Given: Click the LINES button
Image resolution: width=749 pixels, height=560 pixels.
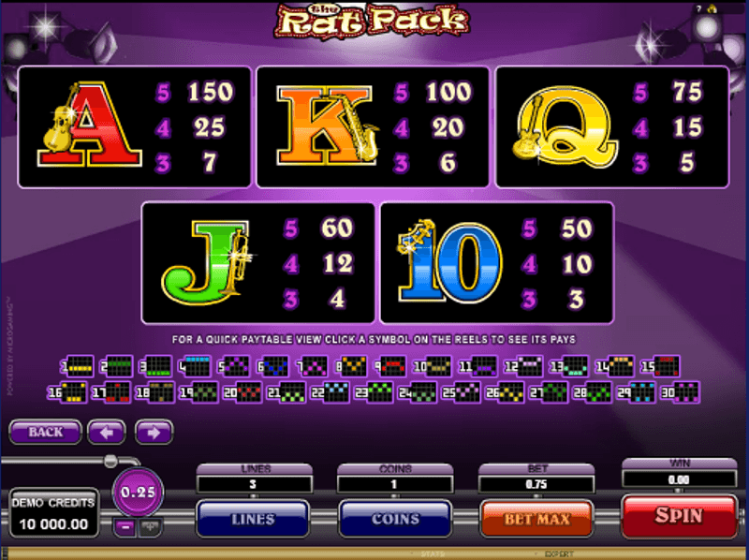Looking at the screenshot, I should click(253, 520).
